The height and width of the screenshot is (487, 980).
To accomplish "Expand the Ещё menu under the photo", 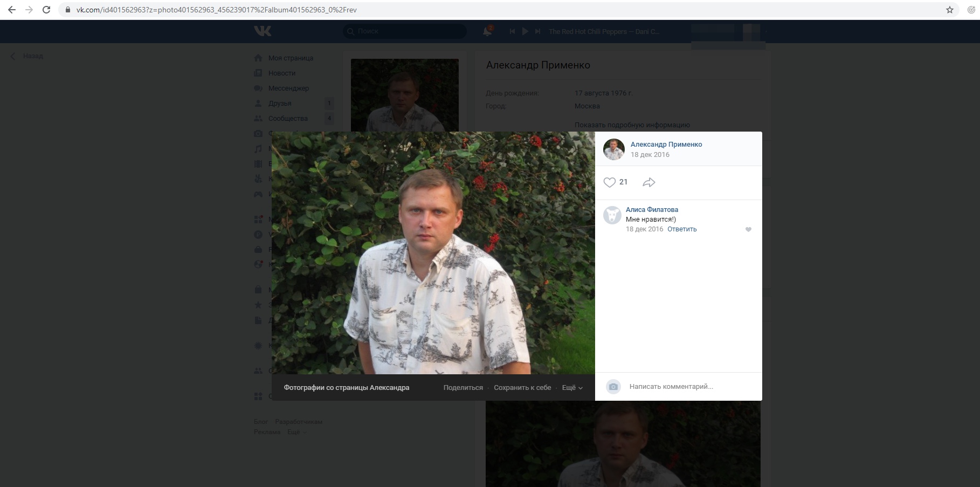I will click(x=572, y=388).
